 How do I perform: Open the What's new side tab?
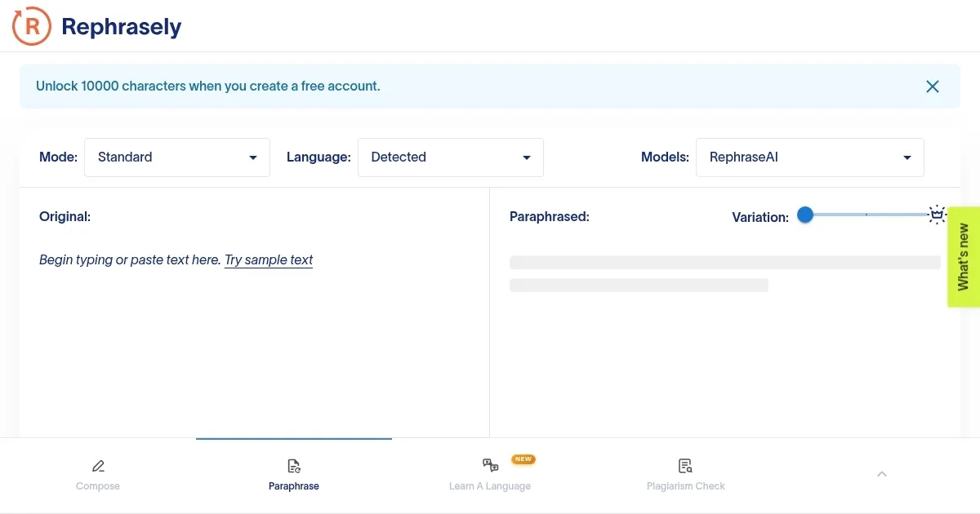pyautogui.click(x=964, y=256)
